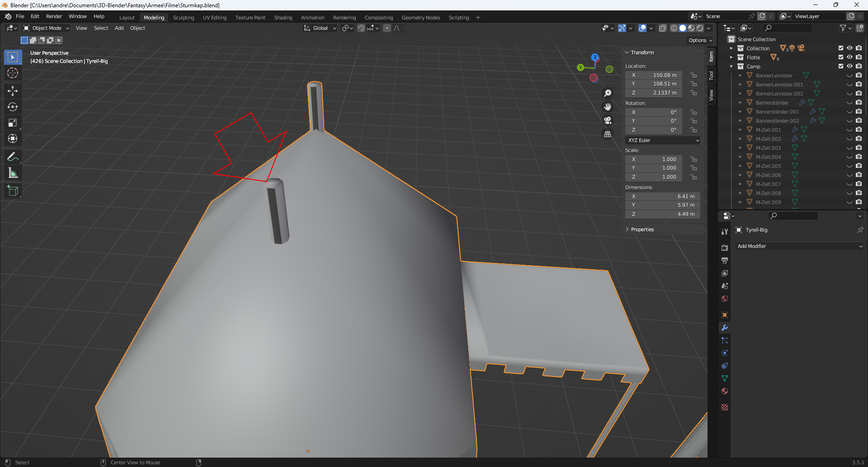Expand the Properties panel section
Viewport: 868px width, 467px height.
(x=642, y=229)
